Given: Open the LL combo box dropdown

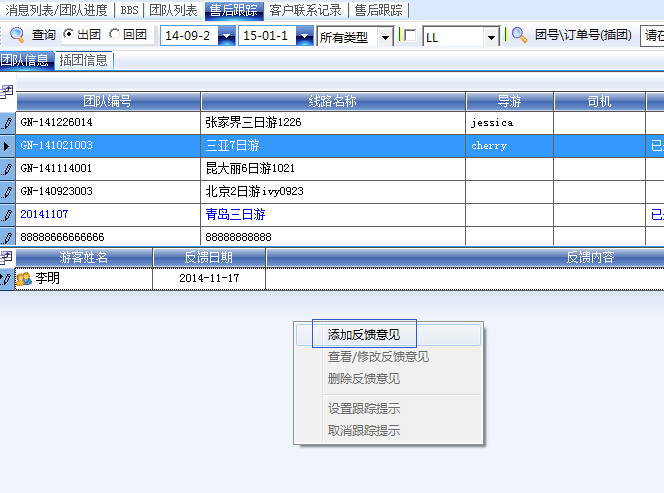Looking at the screenshot, I should click(491, 37).
